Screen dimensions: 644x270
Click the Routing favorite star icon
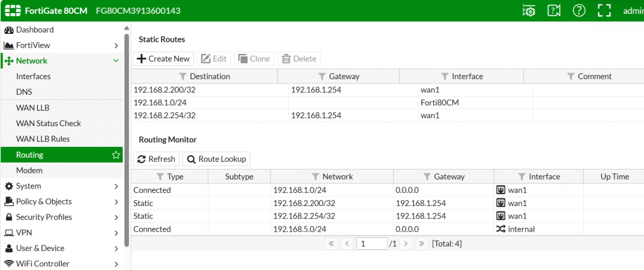tap(116, 154)
